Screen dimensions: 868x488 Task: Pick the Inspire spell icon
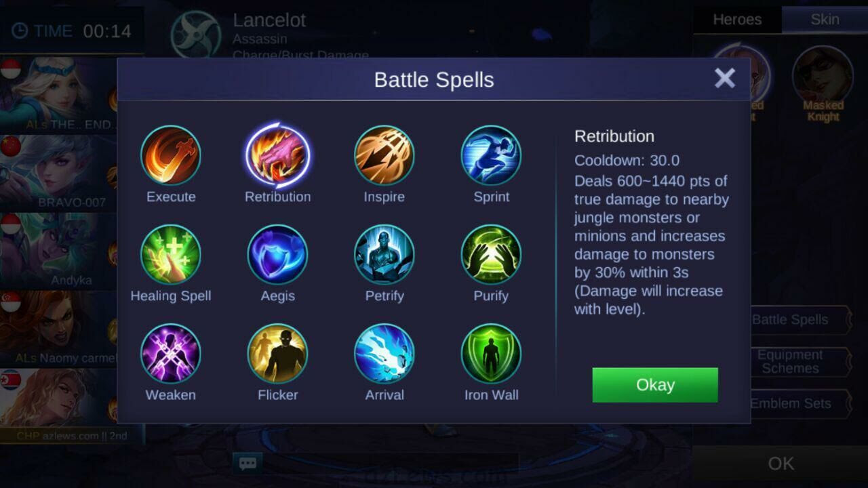(384, 155)
